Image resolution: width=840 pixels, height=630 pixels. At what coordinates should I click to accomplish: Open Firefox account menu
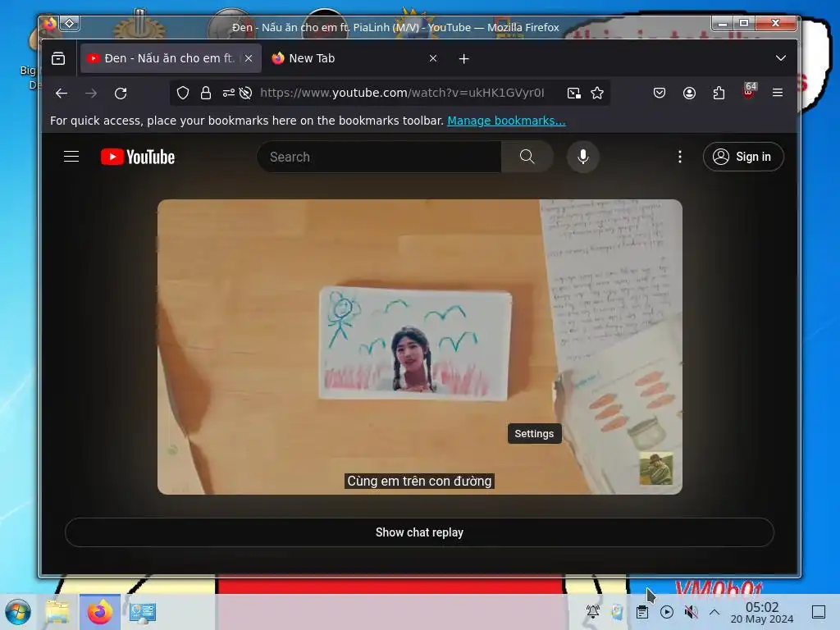pyautogui.click(x=689, y=93)
